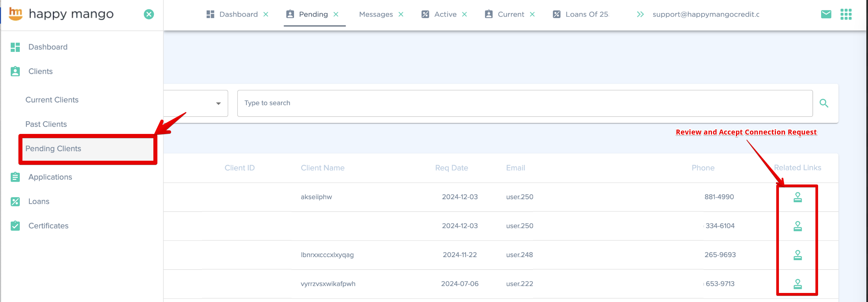This screenshot has width=868, height=302.
Task: Close the Dashboard tab
Action: tap(266, 14)
